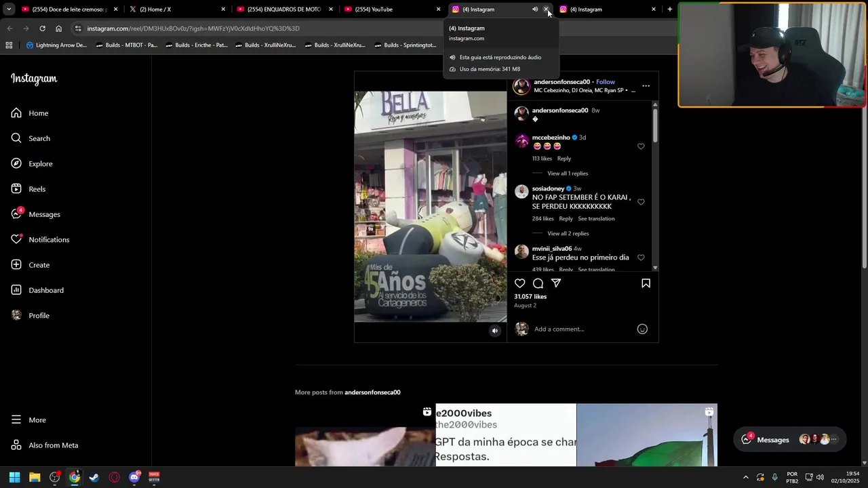Open Also from Meta
Image resolution: width=868 pixels, height=488 pixels.
(45, 445)
